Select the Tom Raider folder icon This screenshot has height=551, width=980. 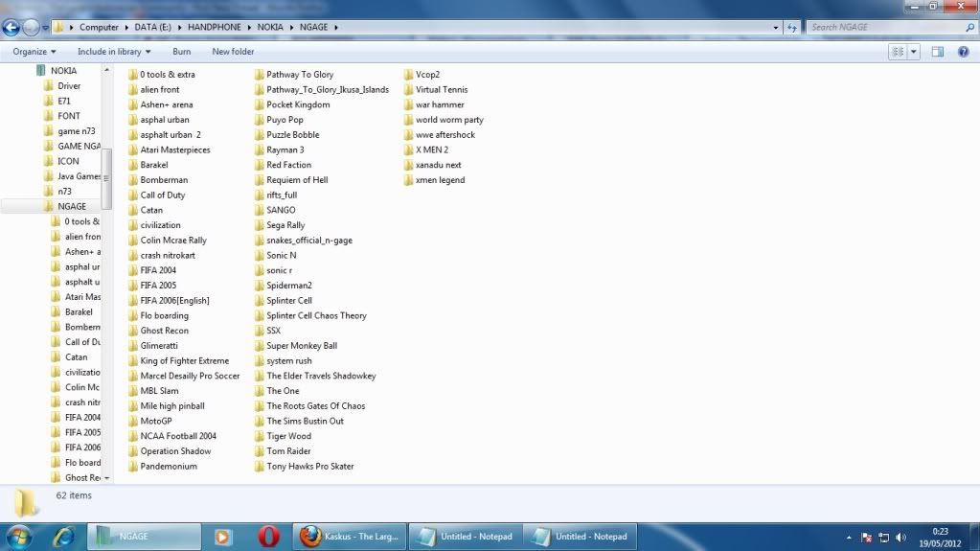pos(259,451)
